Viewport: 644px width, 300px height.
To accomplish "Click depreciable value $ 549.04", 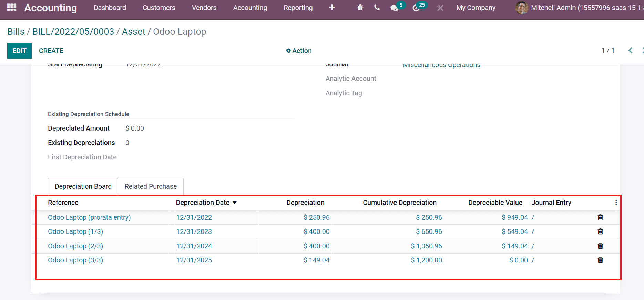I will (x=515, y=231).
